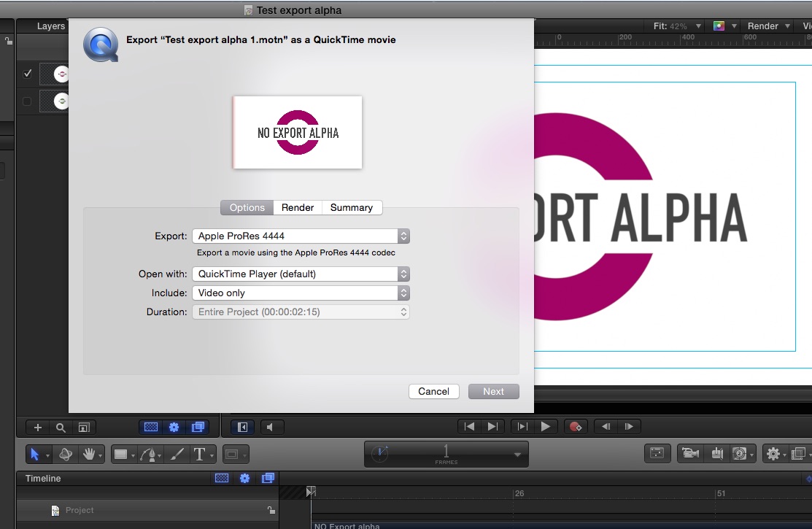Choose the Text tool
The image size is (812, 529).
(199, 454)
